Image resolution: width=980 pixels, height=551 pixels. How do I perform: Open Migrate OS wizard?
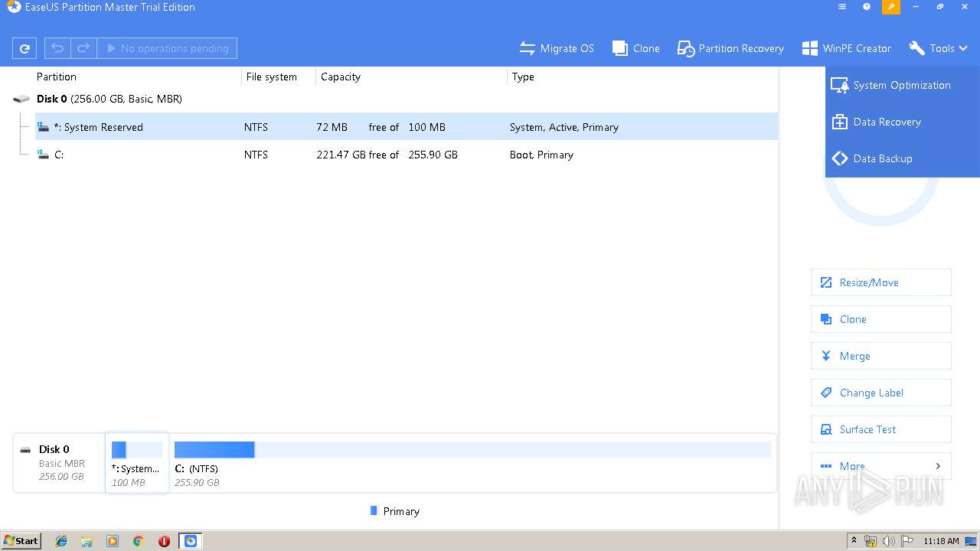(557, 48)
